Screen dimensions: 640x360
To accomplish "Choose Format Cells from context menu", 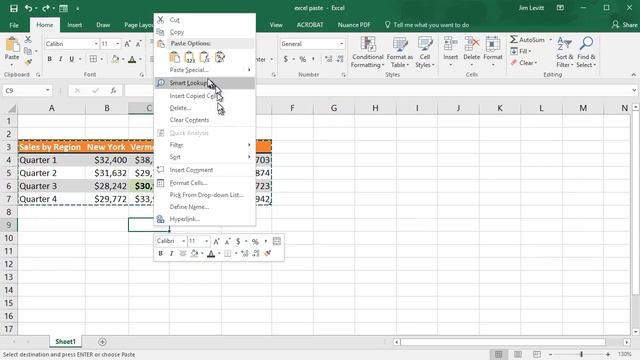I will 204,183.
